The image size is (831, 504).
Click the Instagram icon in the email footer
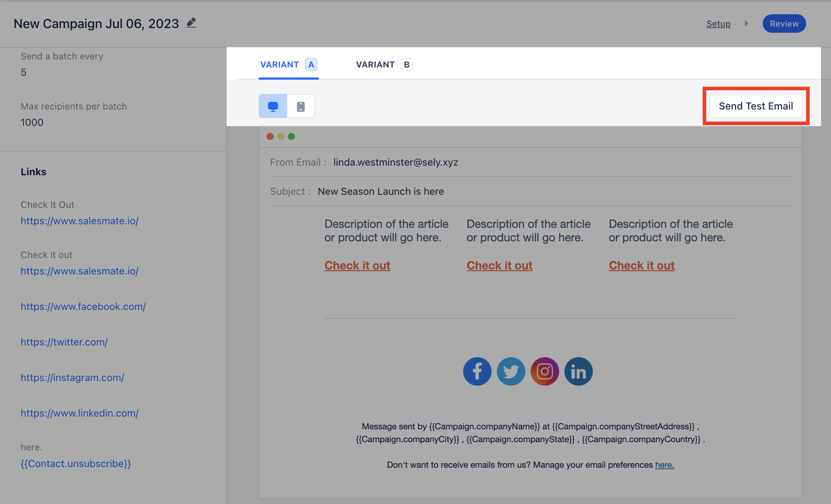(x=545, y=371)
